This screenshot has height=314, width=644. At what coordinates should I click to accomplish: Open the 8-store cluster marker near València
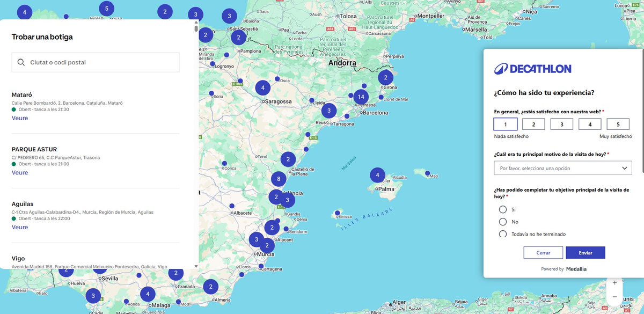[278, 179]
